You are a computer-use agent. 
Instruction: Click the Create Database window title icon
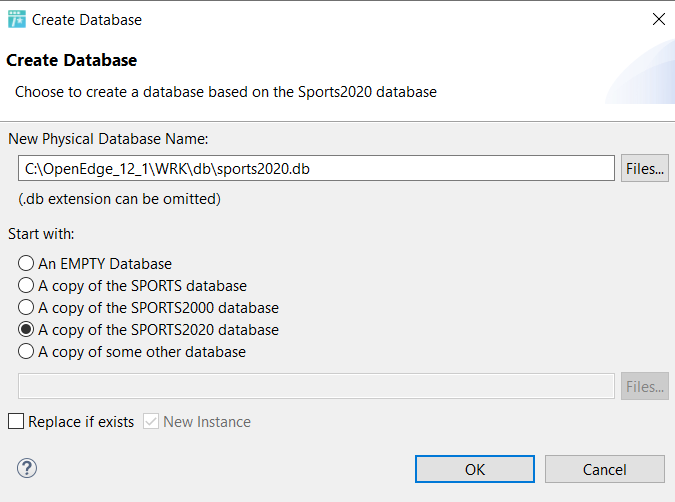[17, 19]
